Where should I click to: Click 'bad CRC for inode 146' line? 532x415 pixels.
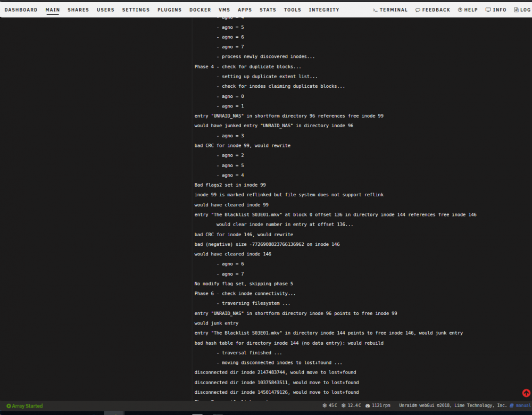point(244,235)
